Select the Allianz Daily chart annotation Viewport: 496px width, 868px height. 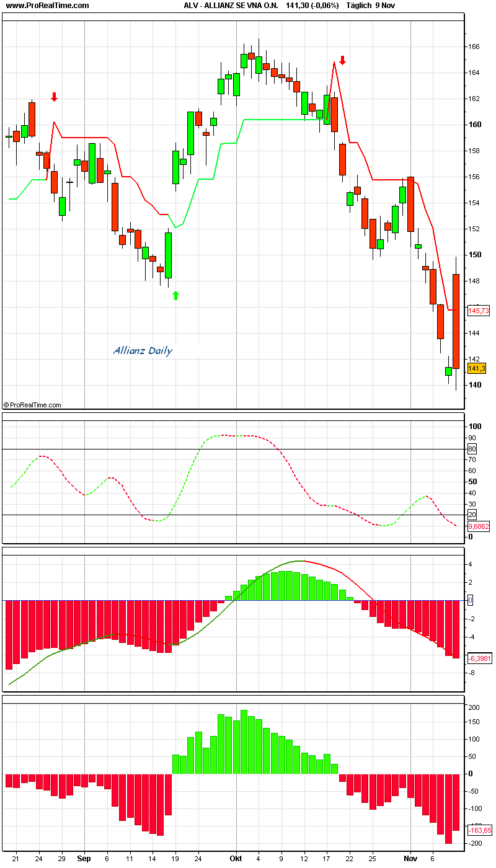[x=143, y=351]
